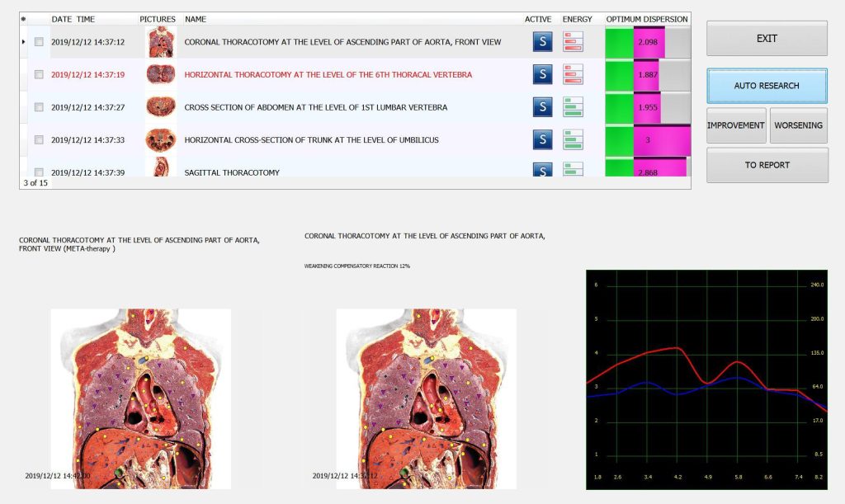The width and height of the screenshot is (845, 504).
Task: Click the ACTIVE column header
Action: tap(538, 19)
